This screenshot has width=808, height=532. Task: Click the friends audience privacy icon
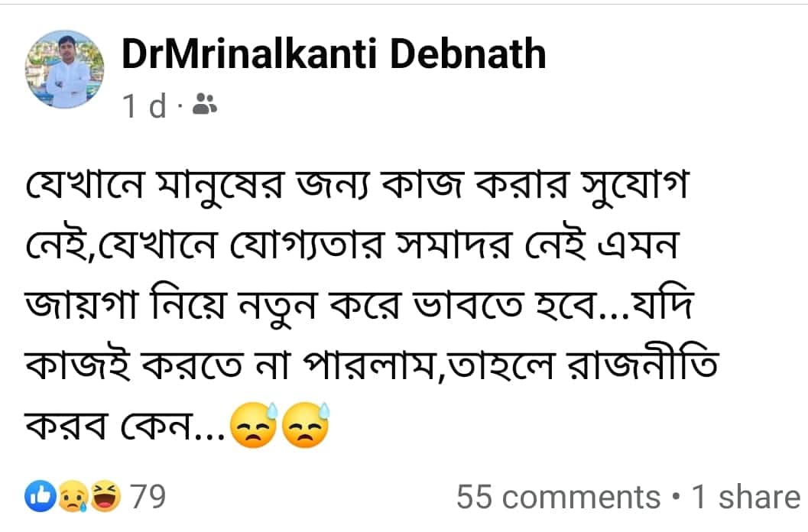204,105
